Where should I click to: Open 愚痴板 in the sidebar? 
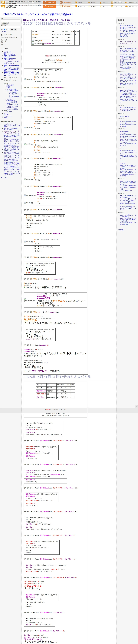(x=8, y=103)
